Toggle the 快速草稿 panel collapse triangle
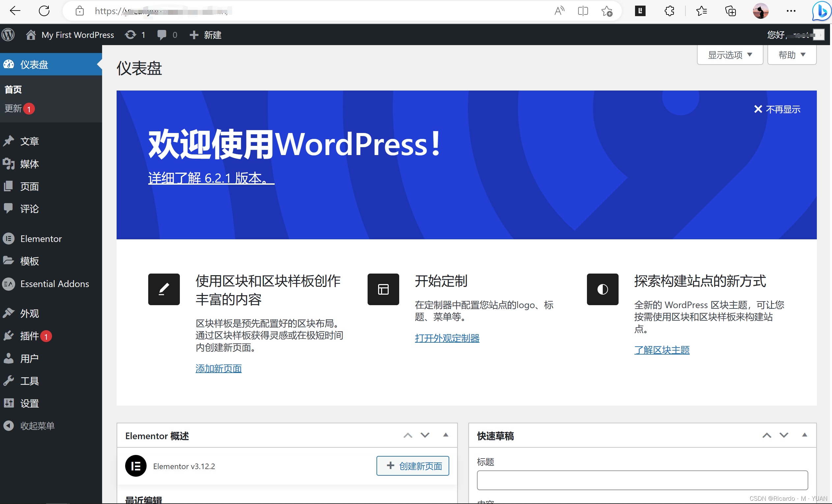 804,435
